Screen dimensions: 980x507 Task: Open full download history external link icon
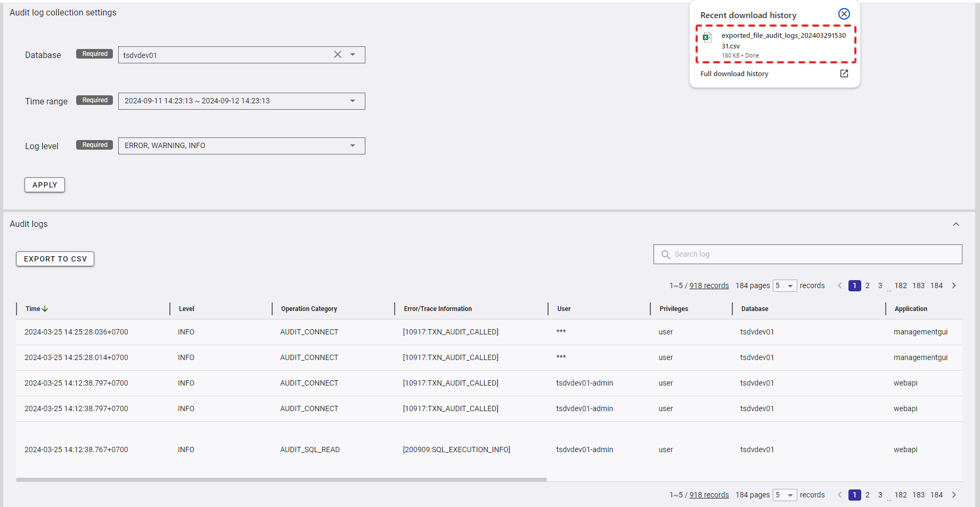(844, 73)
